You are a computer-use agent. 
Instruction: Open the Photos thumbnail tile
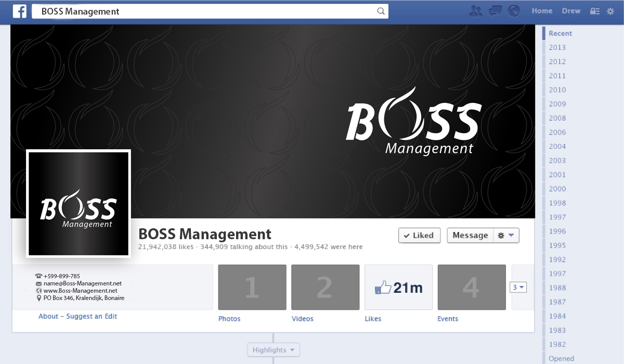[252, 287]
